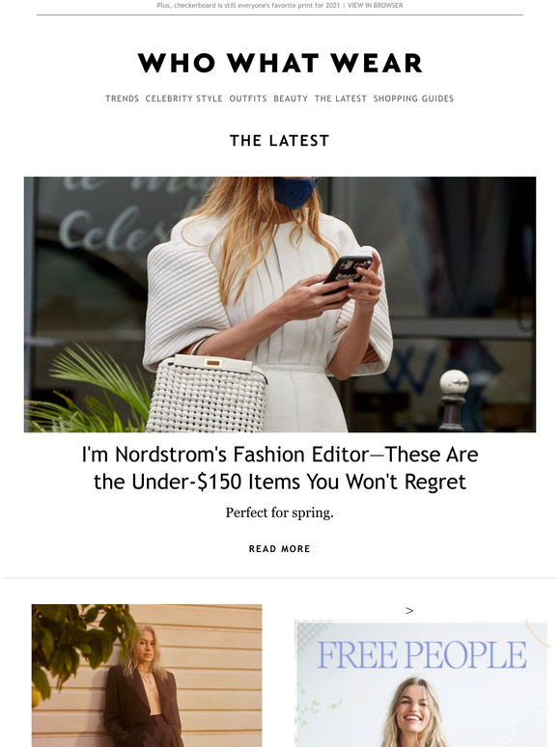Click The Latest section heading

(280, 141)
